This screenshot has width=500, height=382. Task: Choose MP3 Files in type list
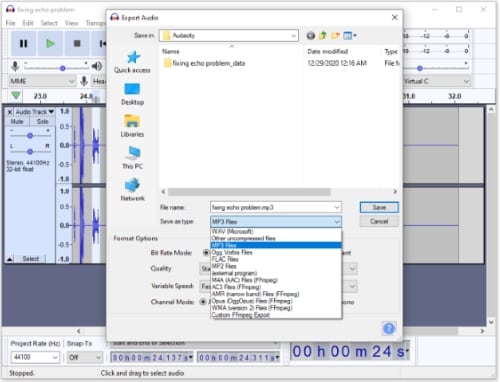click(x=276, y=245)
